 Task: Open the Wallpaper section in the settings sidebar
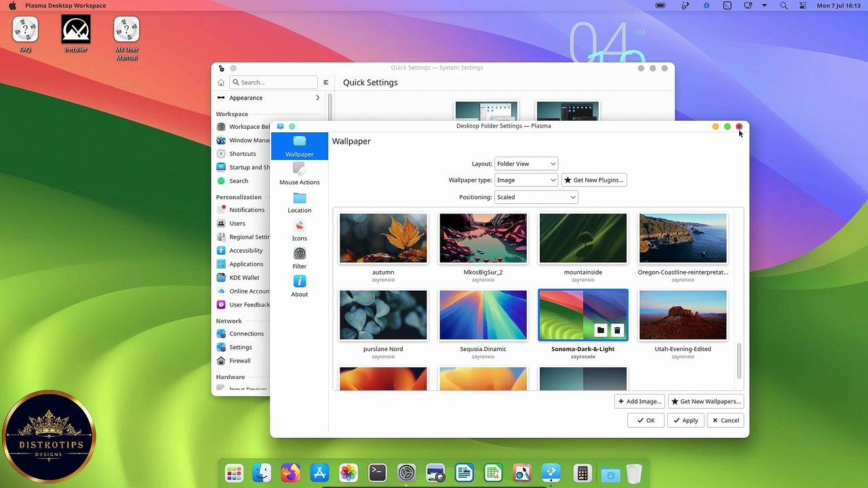[299, 146]
